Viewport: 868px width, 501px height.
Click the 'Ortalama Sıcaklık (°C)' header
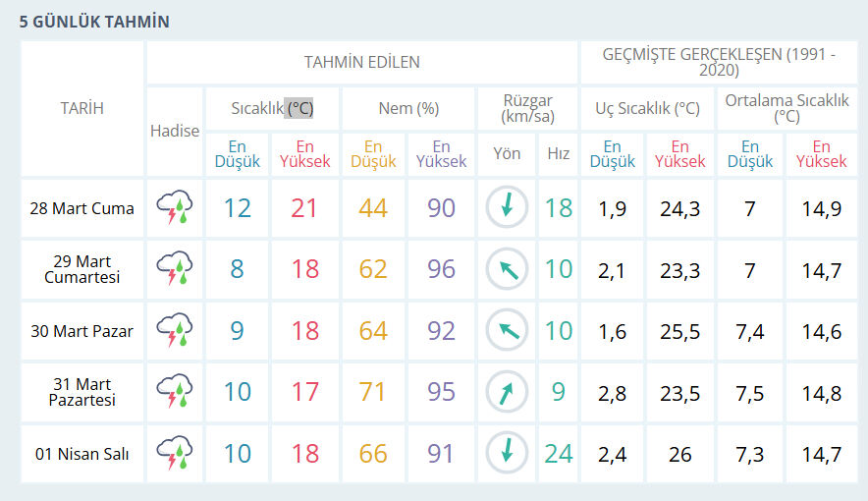pos(787,108)
